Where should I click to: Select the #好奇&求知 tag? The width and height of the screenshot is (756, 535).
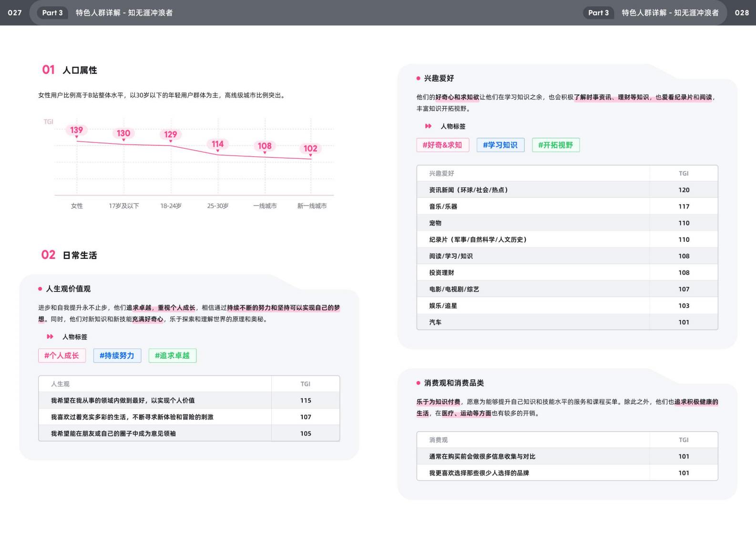coord(443,145)
